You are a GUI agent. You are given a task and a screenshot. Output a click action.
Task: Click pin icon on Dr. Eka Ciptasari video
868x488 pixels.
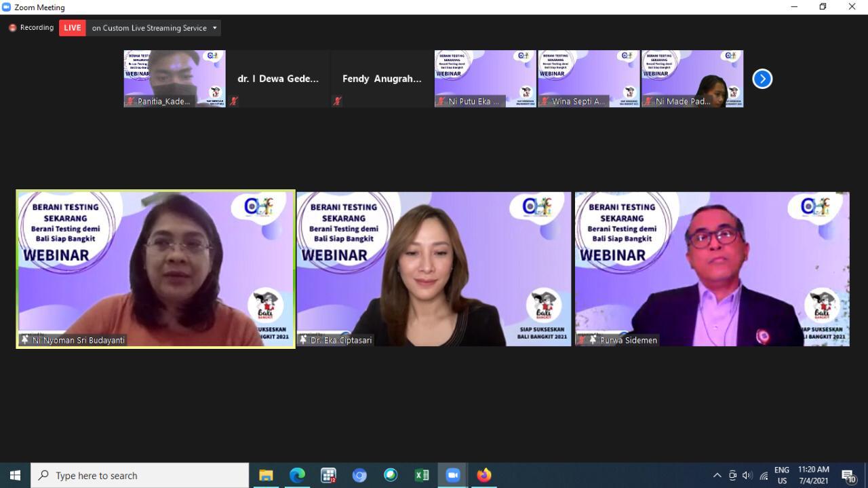pos(303,340)
